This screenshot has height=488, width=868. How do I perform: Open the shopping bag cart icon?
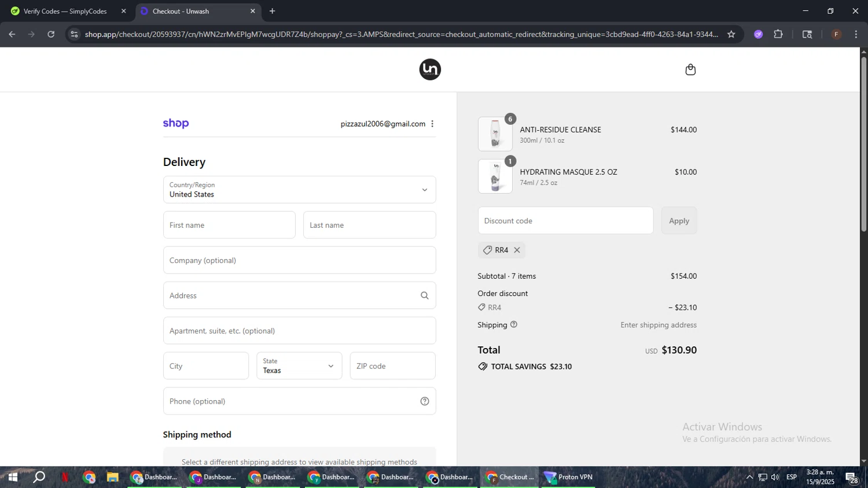(x=690, y=69)
